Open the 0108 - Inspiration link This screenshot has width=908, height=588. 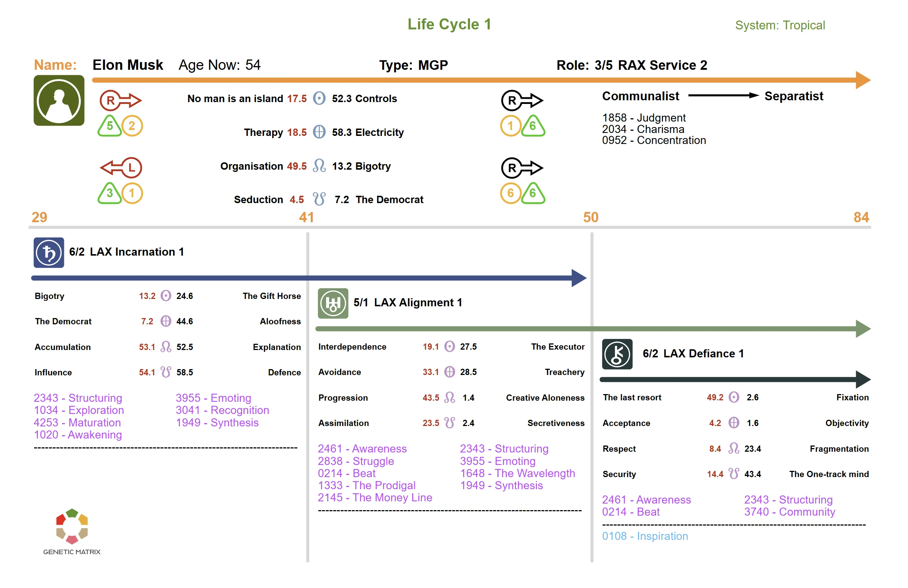pyautogui.click(x=645, y=536)
